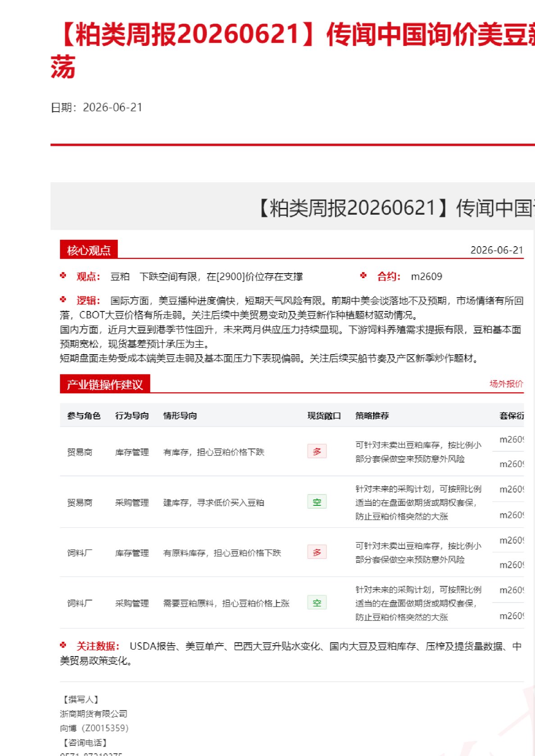Click 采购管理 in the 饲料厂 row

click(132, 603)
